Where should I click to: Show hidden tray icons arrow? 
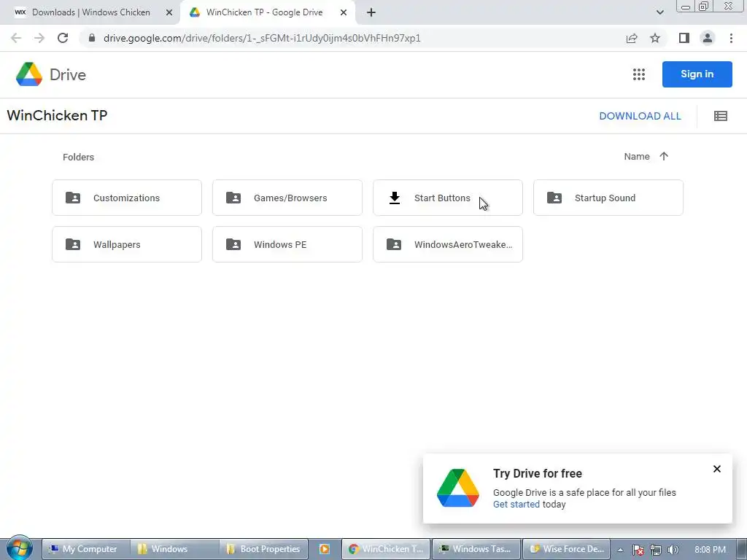pos(620,550)
